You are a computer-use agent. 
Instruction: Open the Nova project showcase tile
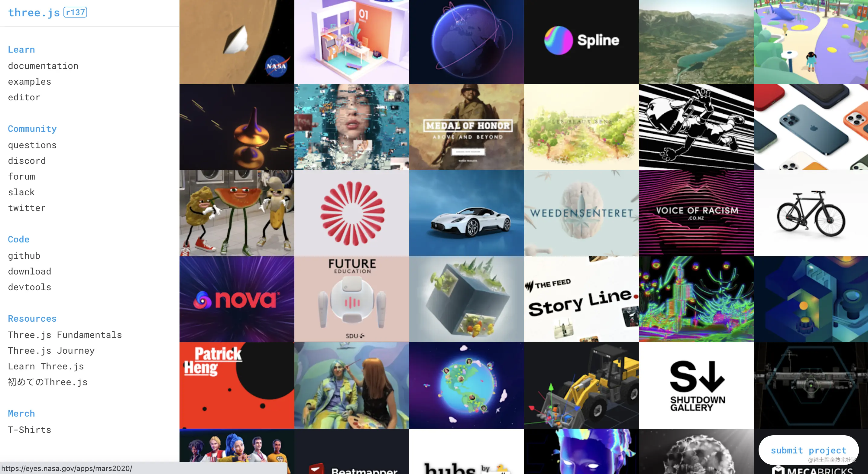tap(237, 299)
